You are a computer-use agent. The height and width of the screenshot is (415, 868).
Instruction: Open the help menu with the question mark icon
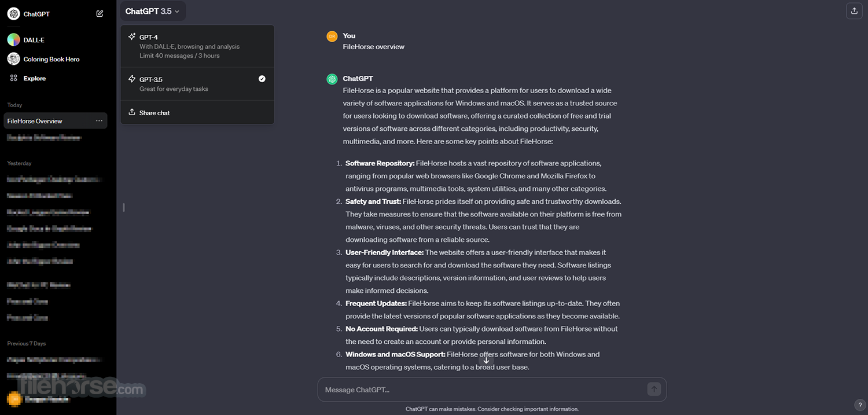click(859, 405)
